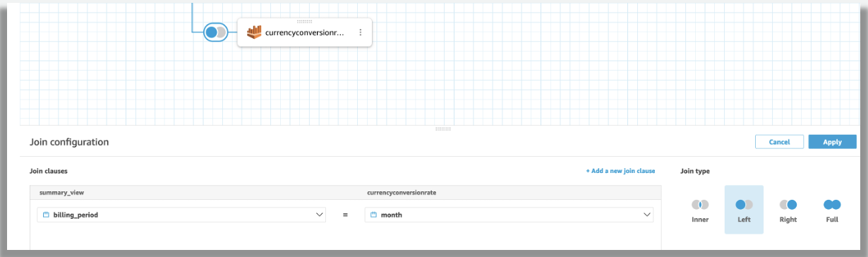Click the Join configuration heading
Screen dimensions: 868x257
[69, 142]
